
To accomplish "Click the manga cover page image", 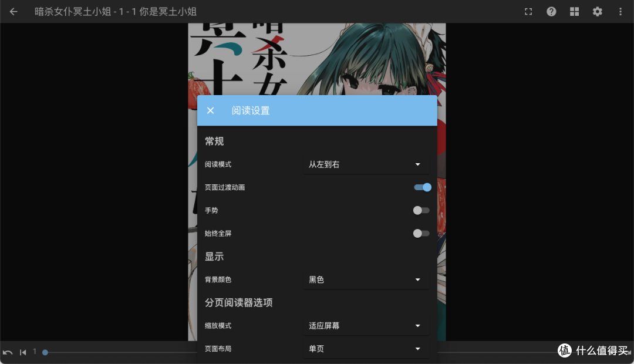I will tap(317, 59).
